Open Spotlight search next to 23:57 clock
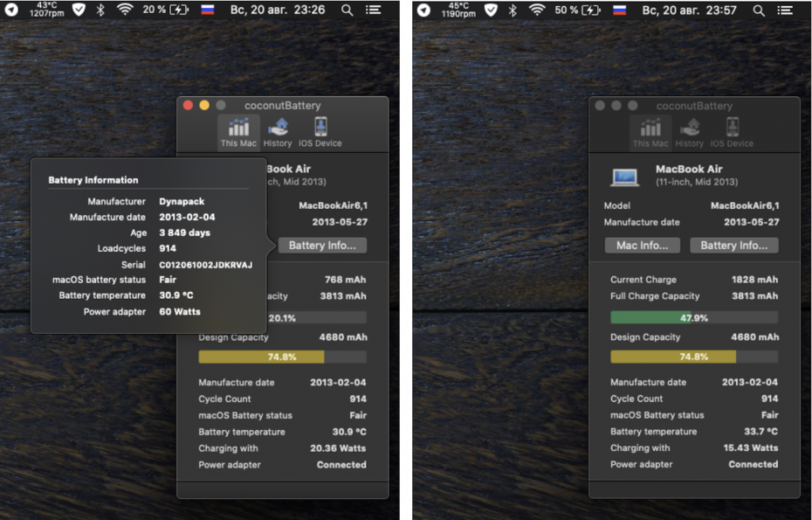Viewport: 812px width, 520px height. point(759,10)
